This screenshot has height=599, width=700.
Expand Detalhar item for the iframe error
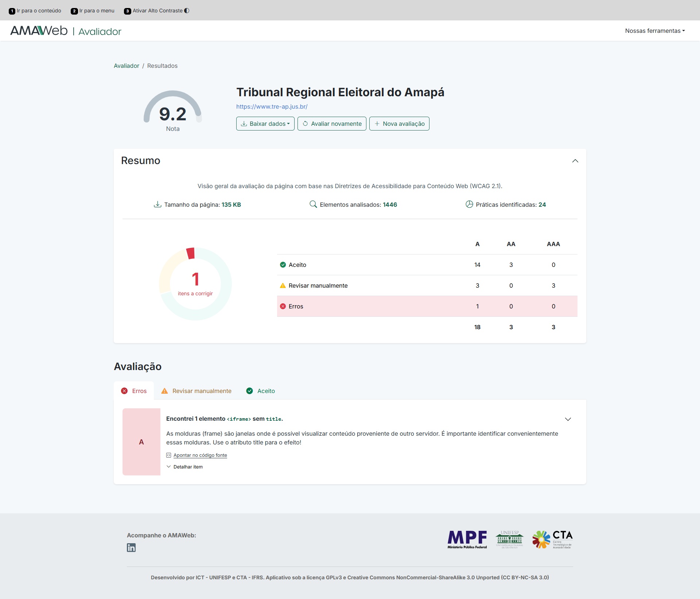(x=185, y=467)
